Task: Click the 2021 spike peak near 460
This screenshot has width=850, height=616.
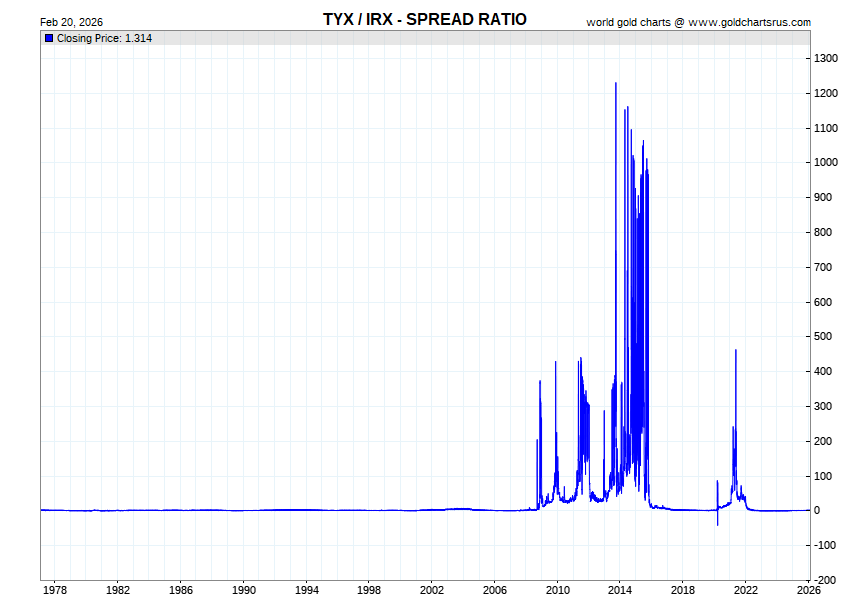Action: click(736, 351)
